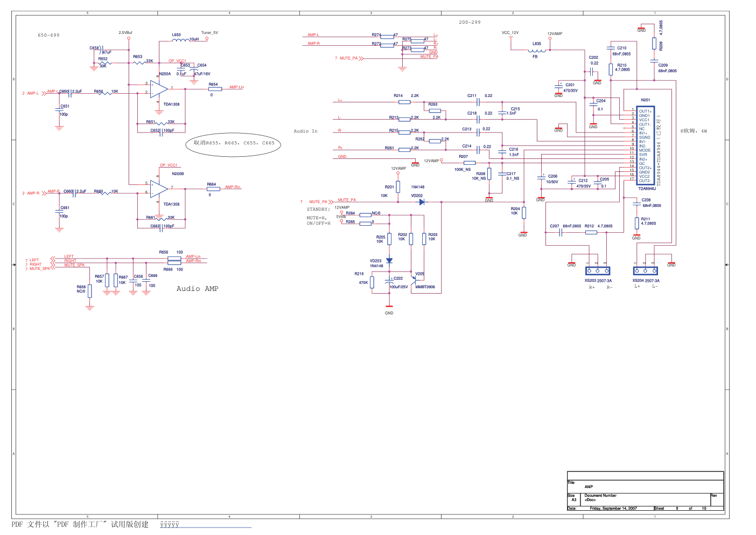Click the 'C210' capacitor label

[x=622, y=48]
